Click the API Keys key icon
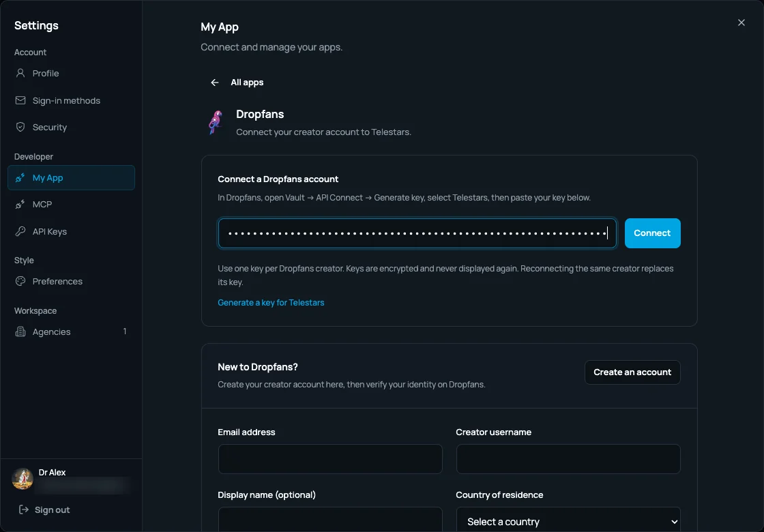This screenshot has height=532, width=764. [x=20, y=231]
